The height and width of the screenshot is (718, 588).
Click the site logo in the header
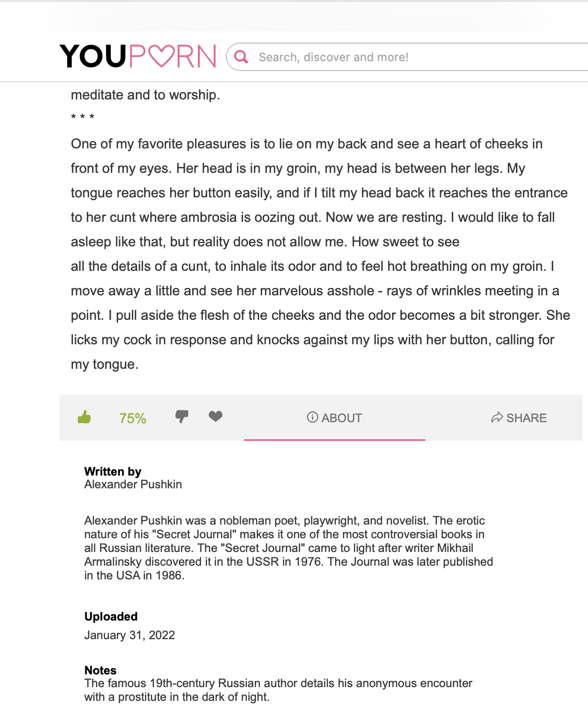click(138, 56)
